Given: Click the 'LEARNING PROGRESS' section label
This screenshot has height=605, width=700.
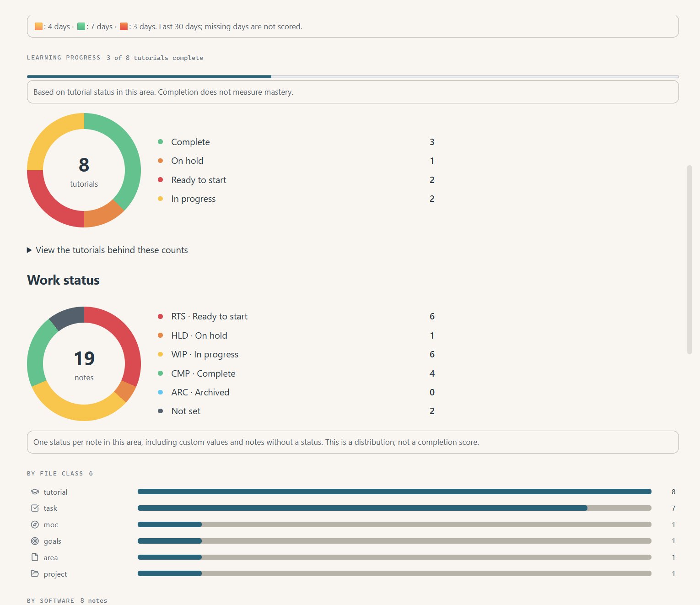Looking at the screenshot, I should 64,58.
